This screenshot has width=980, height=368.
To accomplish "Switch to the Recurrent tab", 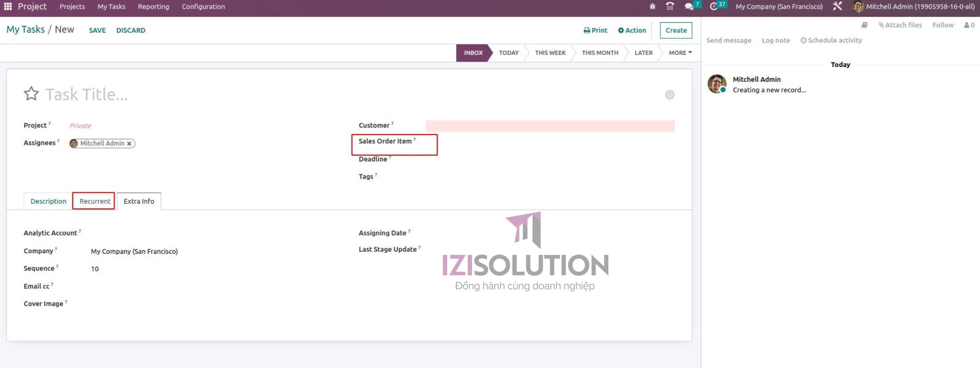I will [94, 201].
